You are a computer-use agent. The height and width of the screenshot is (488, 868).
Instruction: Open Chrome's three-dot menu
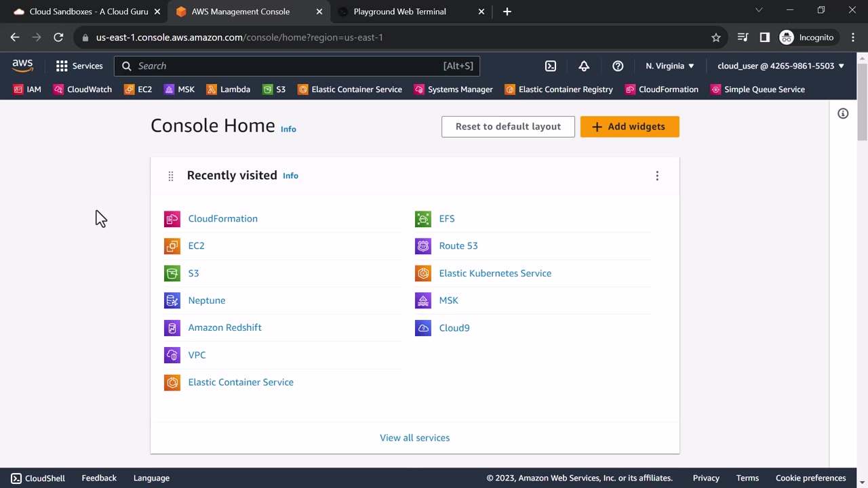[853, 37]
